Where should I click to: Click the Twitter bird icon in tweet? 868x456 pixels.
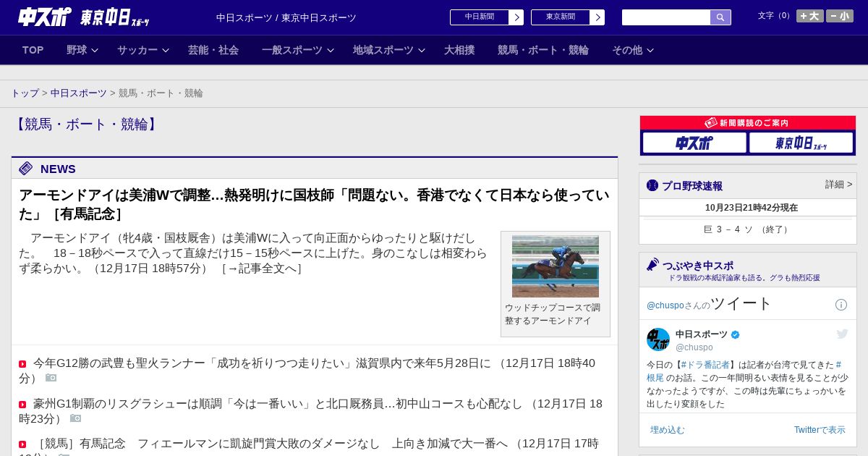tap(842, 334)
